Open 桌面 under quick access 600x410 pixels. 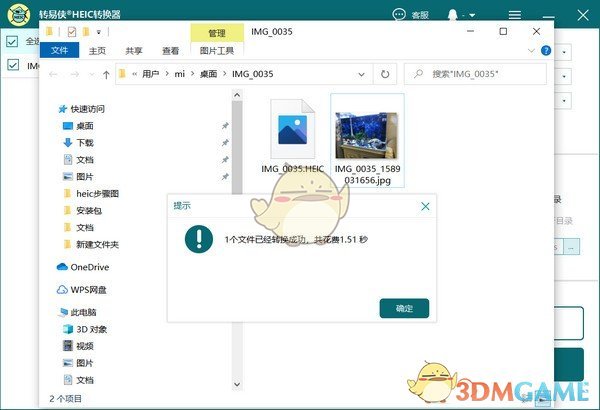(x=78, y=126)
